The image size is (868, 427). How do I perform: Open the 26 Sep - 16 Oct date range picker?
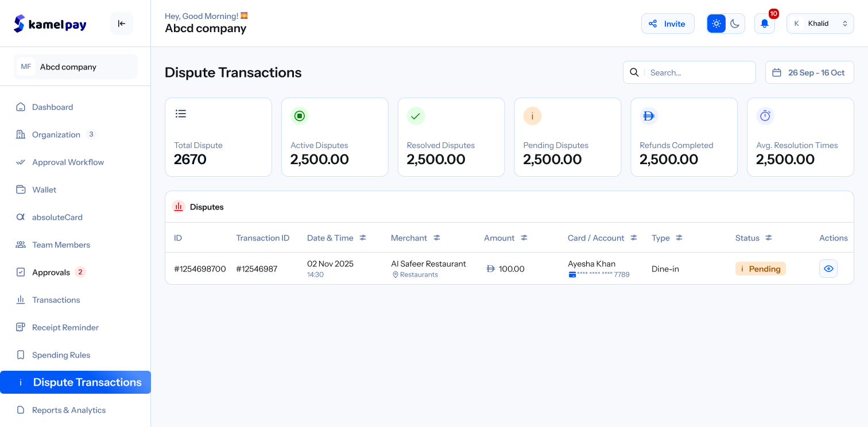coord(809,72)
